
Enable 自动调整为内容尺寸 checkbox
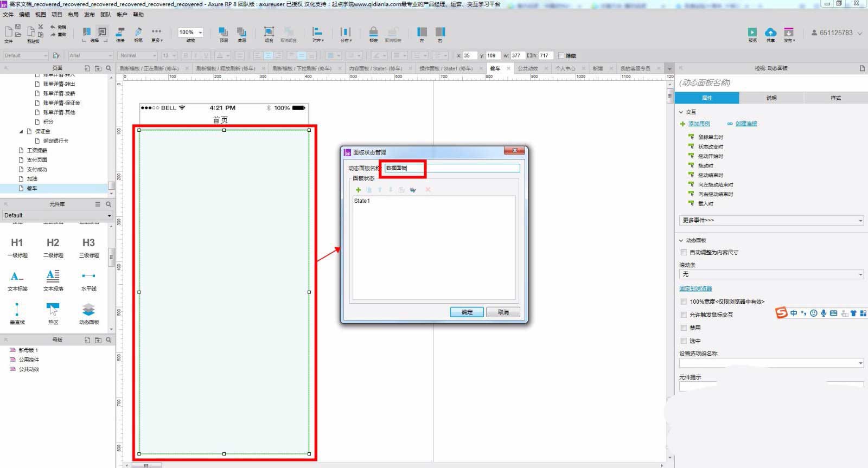pos(684,252)
